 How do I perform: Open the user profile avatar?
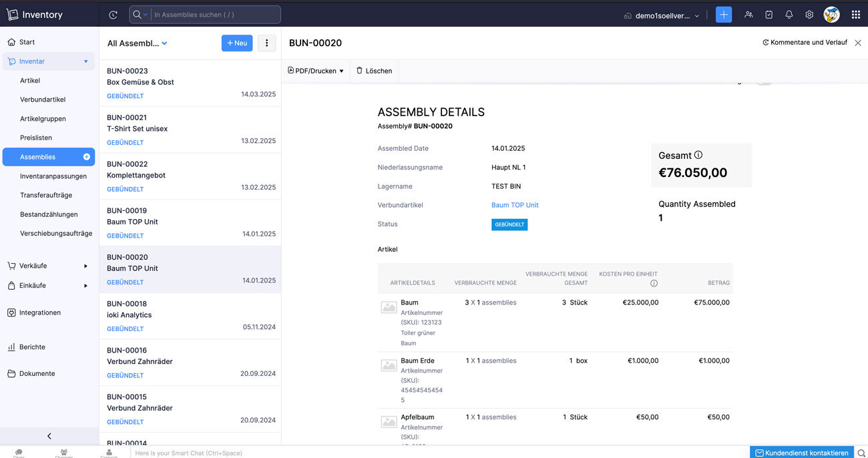point(831,15)
